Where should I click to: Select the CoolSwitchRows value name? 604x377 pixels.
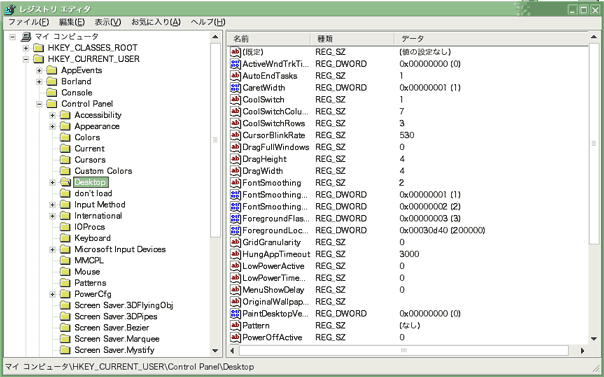[273, 123]
